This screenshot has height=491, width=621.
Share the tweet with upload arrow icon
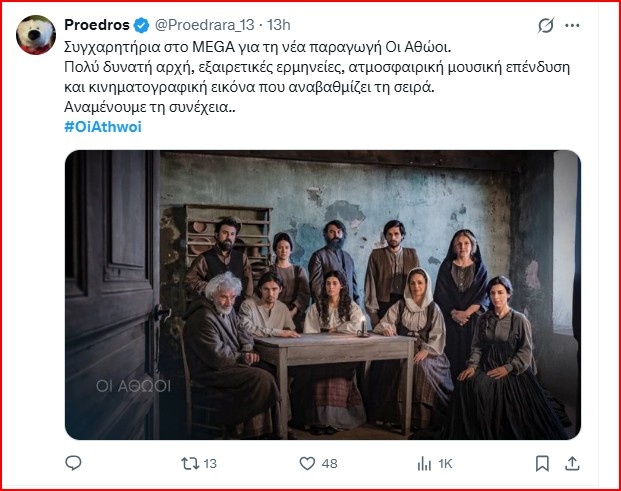[572, 463]
